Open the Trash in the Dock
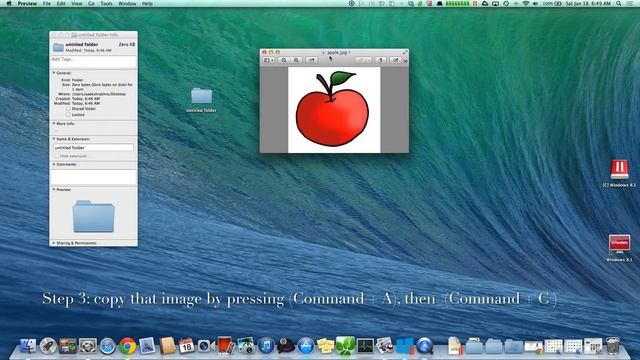This screenshot has width=640, height=360. 613,346
